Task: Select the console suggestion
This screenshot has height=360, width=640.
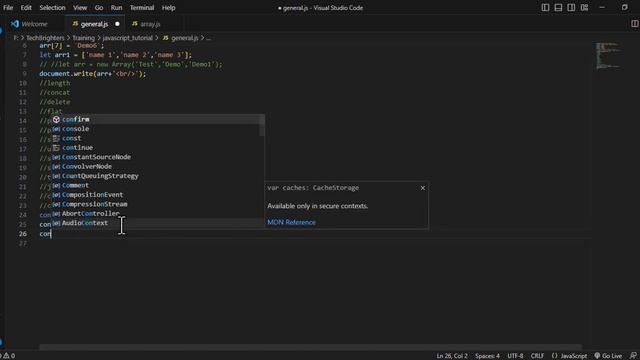Action: click(158, 129)
